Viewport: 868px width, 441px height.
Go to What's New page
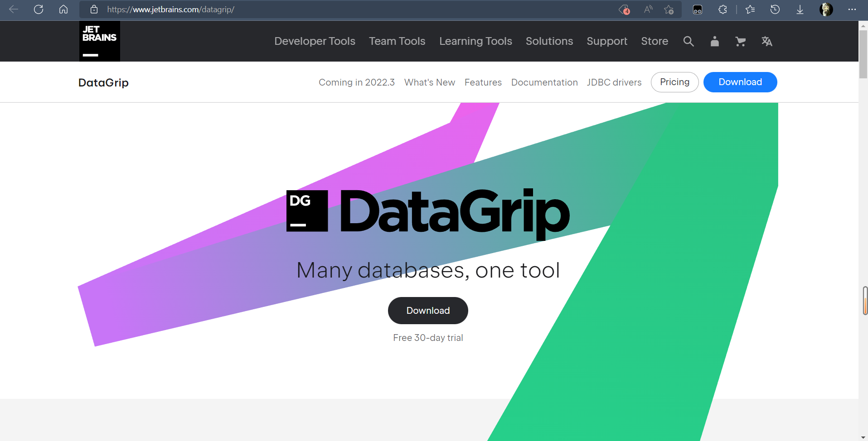point(430,82)
